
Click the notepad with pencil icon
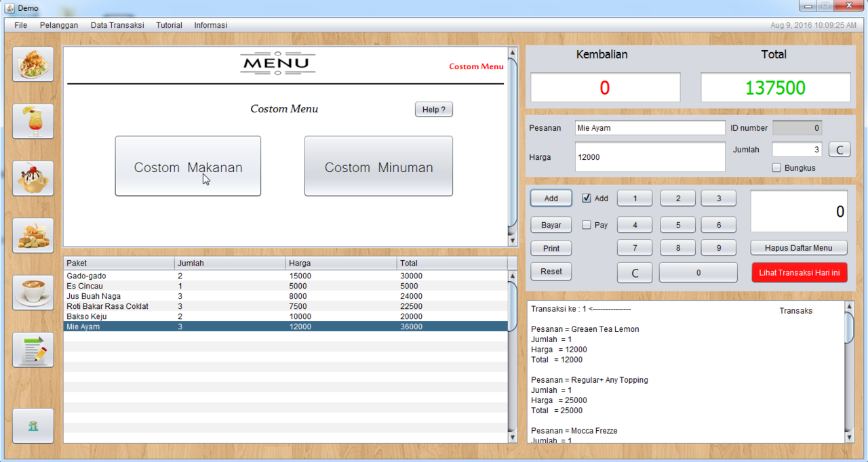point(33,350)
